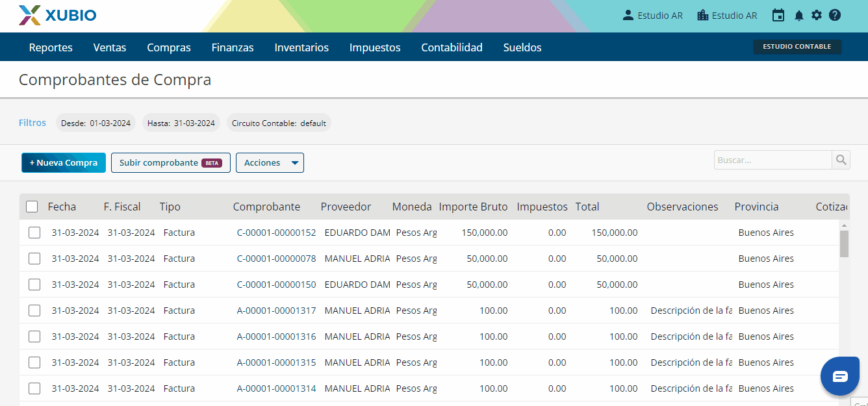
Task: Sort by Comprobante column header
Action: (266, 207)
